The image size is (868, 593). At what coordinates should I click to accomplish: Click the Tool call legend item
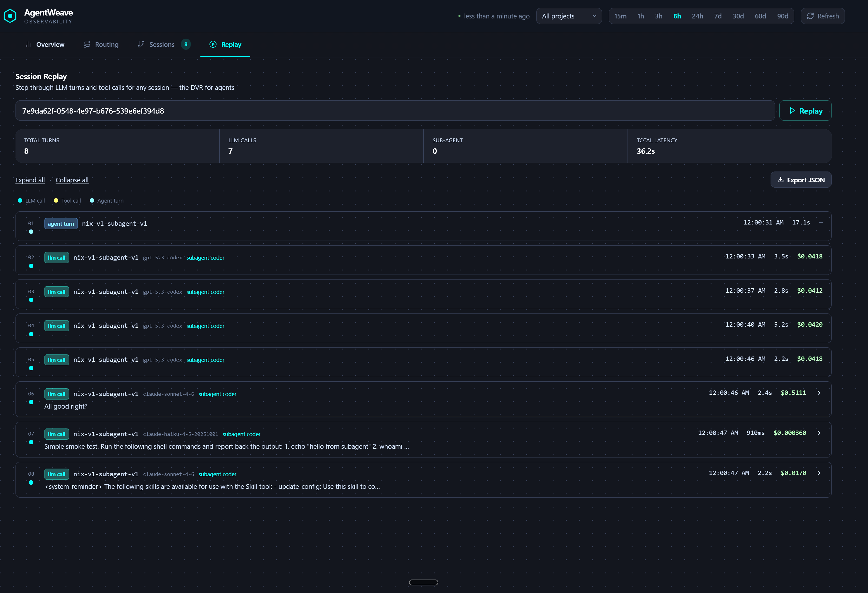pyautogui.click(x=67, y=201)
